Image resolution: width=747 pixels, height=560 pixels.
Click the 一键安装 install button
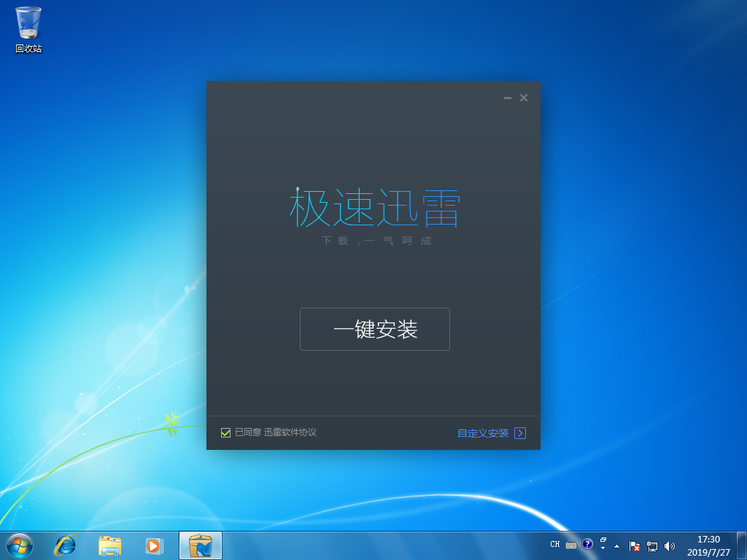tap(374, 329)
